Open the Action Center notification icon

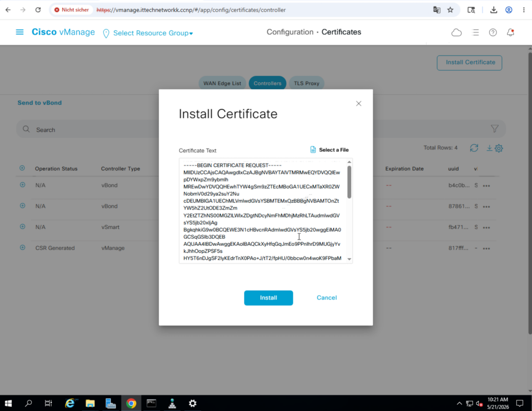pos(520,403)
